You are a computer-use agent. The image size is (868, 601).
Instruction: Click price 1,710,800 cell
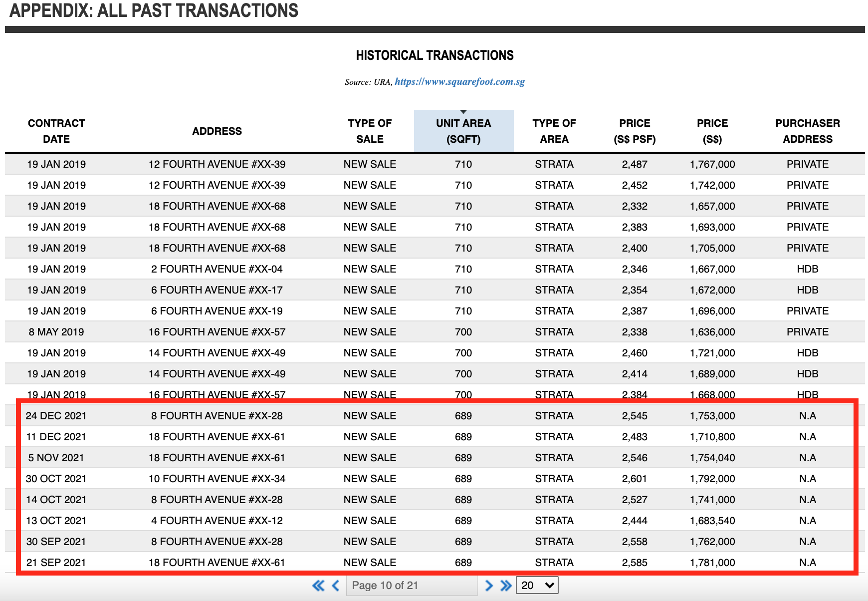(712, 437)
